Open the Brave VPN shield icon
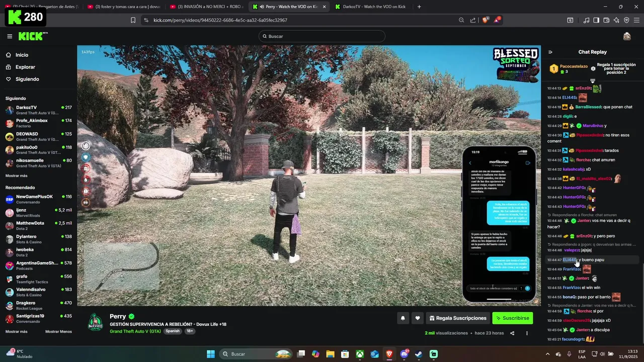 (x=626, y=20)
